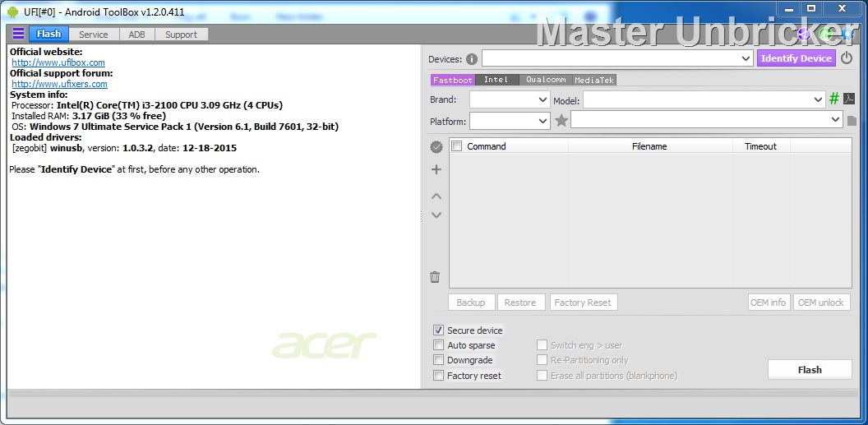Screen dimensions: 868x425
Task: Enable Downgrade checkbox
Action: [x=438, y=360]
